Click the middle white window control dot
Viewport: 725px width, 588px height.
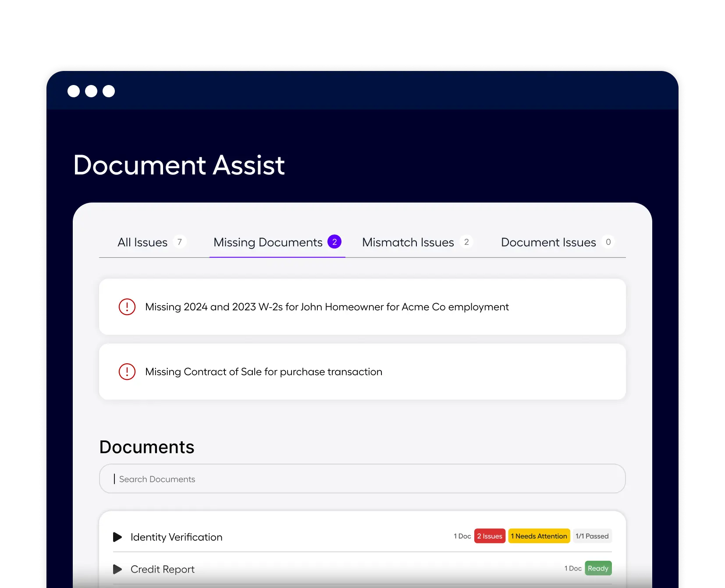pos(91,91)
